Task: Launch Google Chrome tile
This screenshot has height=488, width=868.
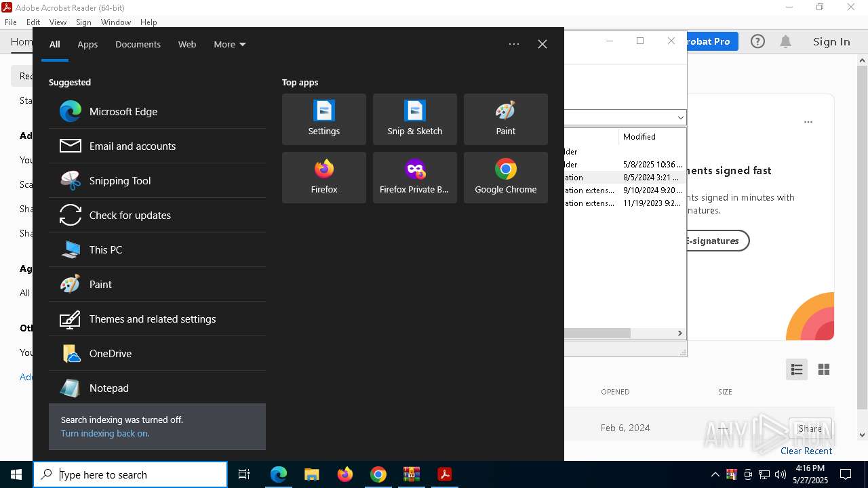Action: coord(506,178)
